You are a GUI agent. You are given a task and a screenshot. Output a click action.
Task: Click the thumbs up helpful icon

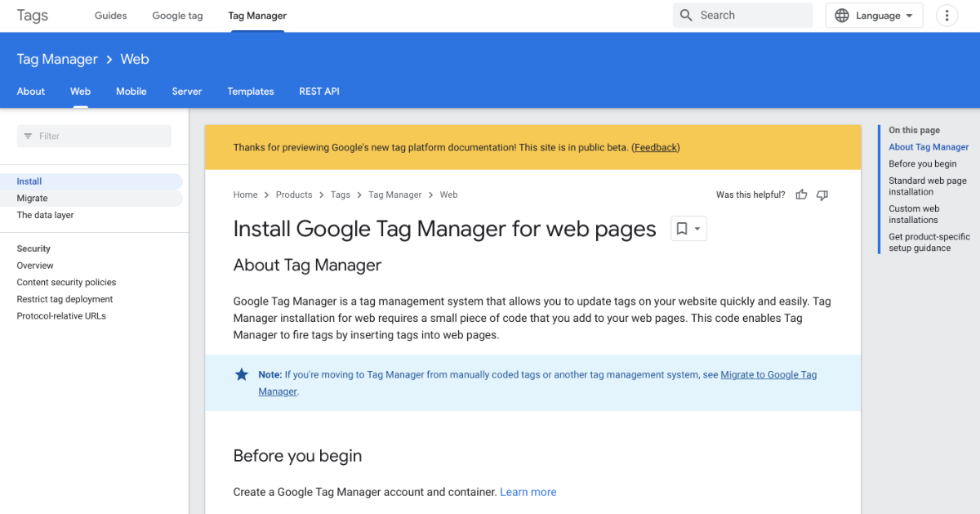[801, 194]
